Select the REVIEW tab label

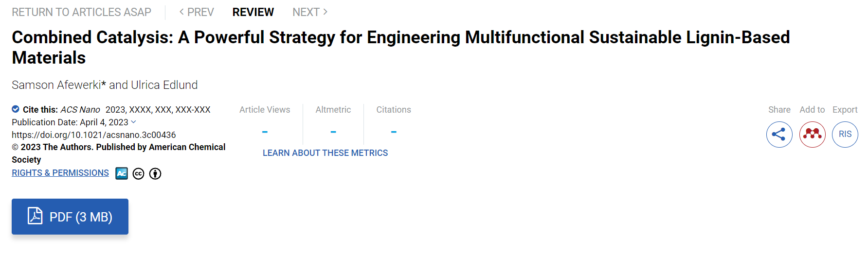253,12
